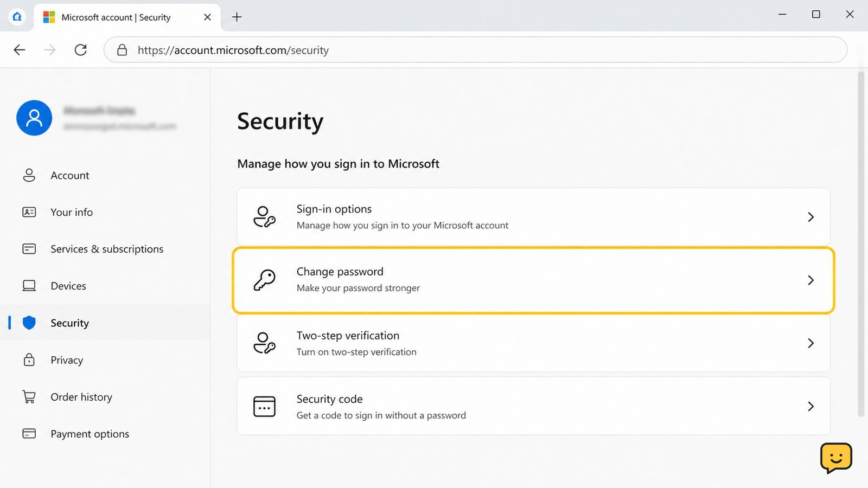This screenshot has width=868, height=488.
Task: Minimize the browser window
Action: (782, 15)
